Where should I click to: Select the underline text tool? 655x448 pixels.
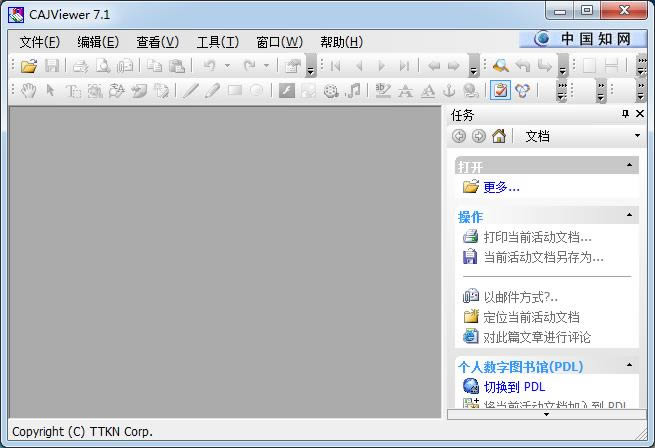pos(427,90)
